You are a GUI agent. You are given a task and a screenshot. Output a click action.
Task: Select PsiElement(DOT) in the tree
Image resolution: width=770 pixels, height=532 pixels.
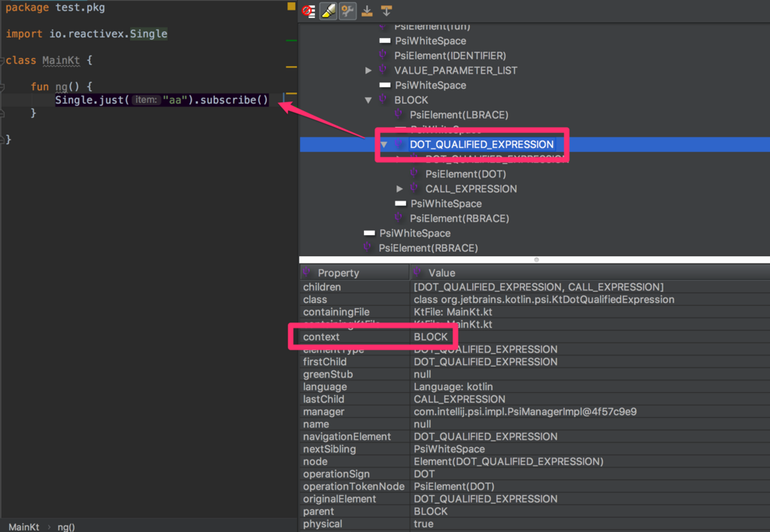465,174
